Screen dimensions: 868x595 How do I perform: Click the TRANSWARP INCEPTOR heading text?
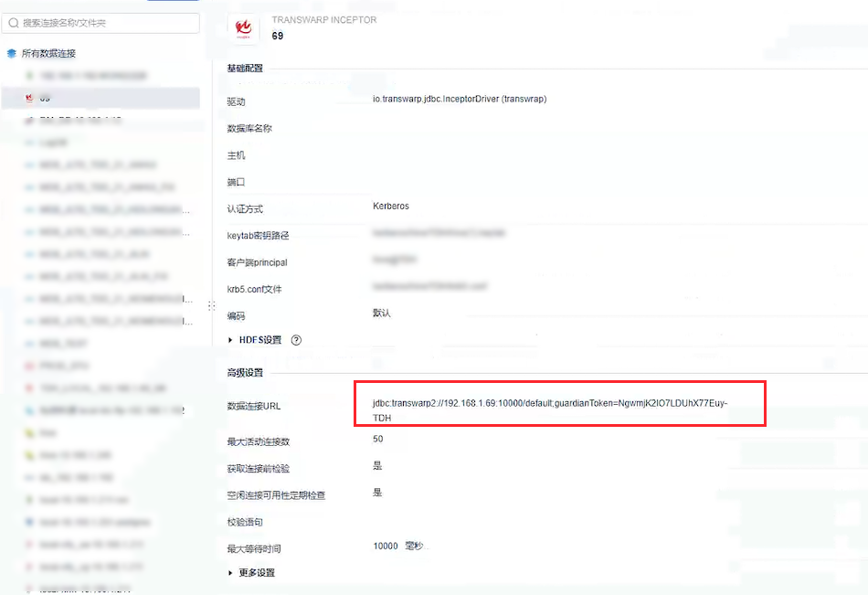pyautogui.click(x=323, y=20)
